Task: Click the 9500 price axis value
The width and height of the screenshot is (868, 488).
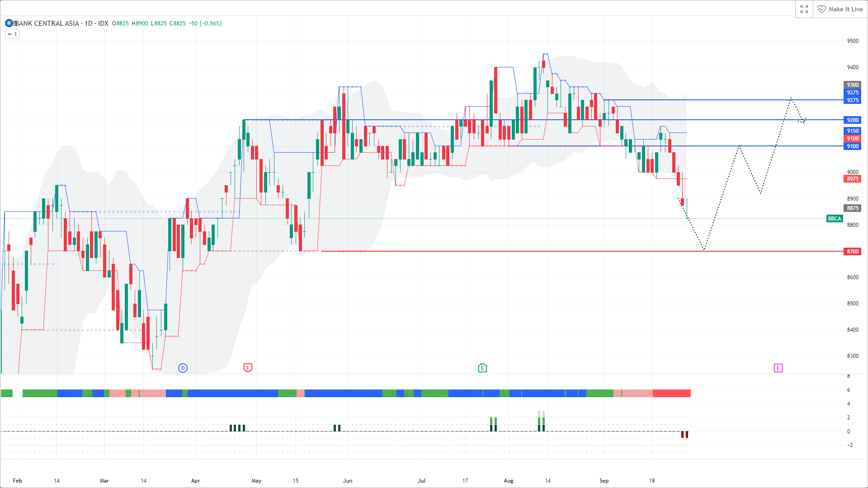Action: click(853, 41)
